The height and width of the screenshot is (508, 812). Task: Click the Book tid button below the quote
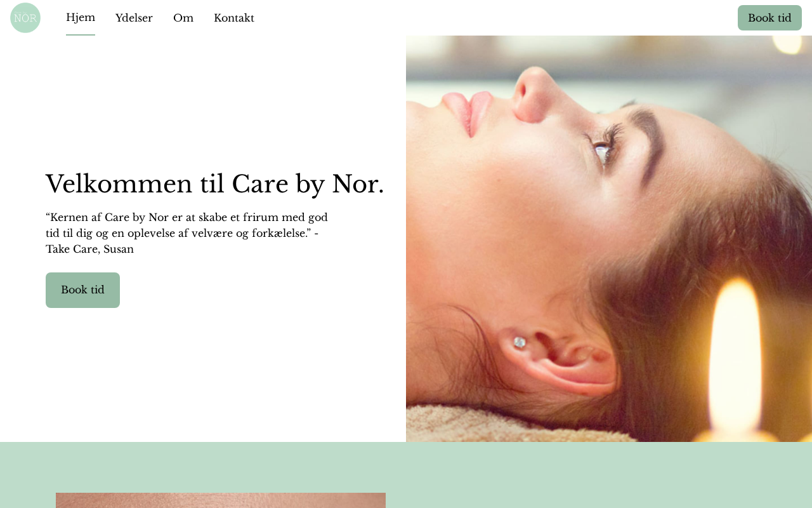82,290
